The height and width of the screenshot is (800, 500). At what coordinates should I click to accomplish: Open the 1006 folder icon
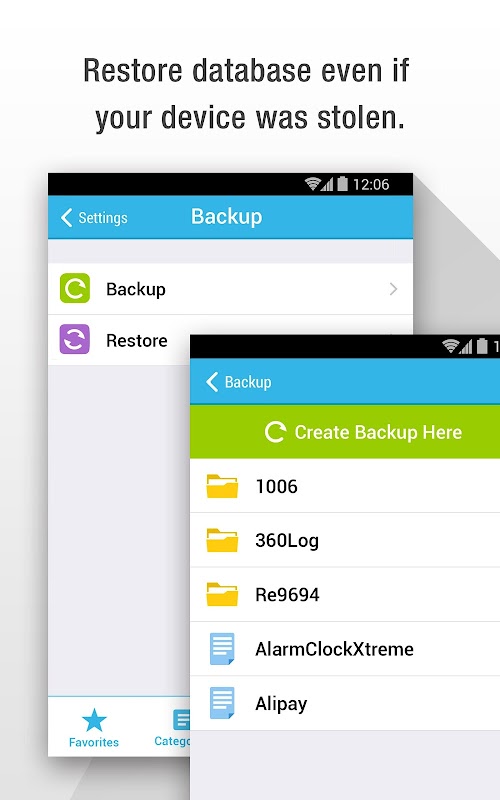[x=222, y=486]
